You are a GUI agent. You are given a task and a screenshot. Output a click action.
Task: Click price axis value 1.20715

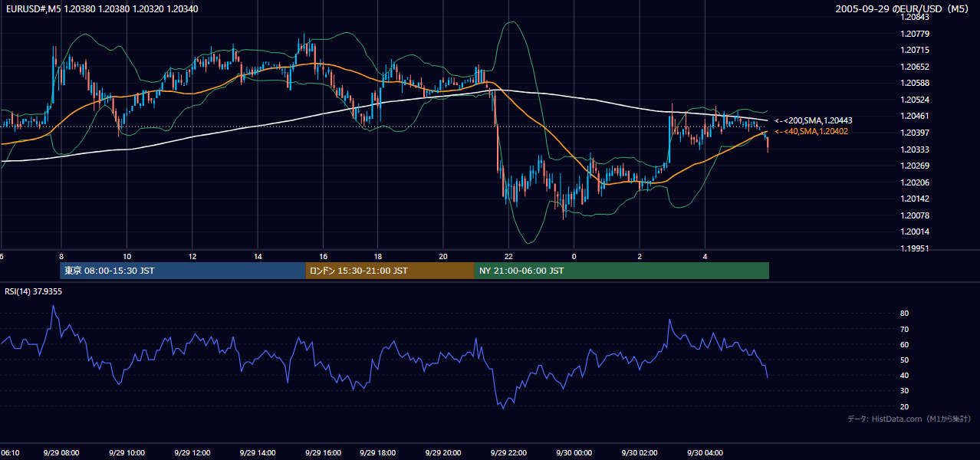tap(916, 50)
